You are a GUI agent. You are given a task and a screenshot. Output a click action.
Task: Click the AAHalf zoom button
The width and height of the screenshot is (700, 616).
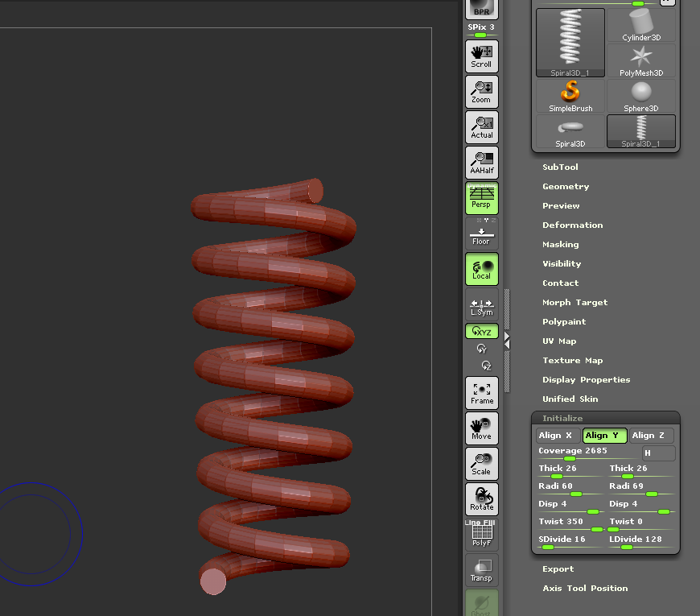(x=482, y=163)
